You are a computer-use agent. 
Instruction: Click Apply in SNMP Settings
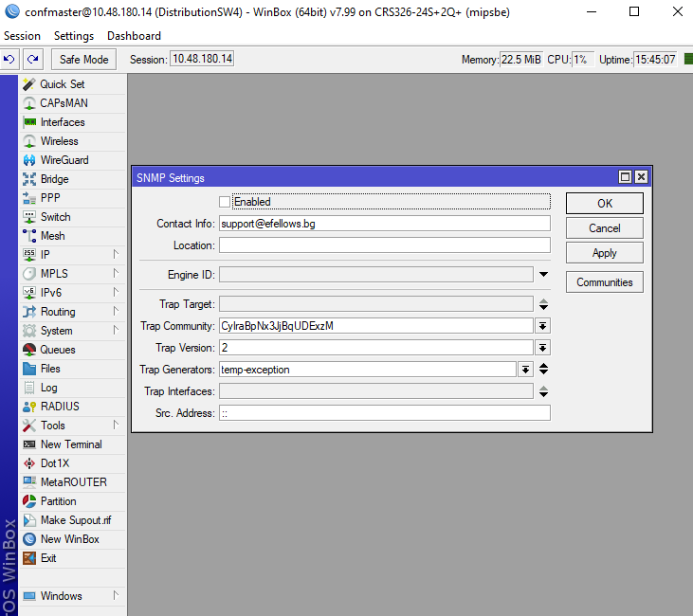point(605,253)
